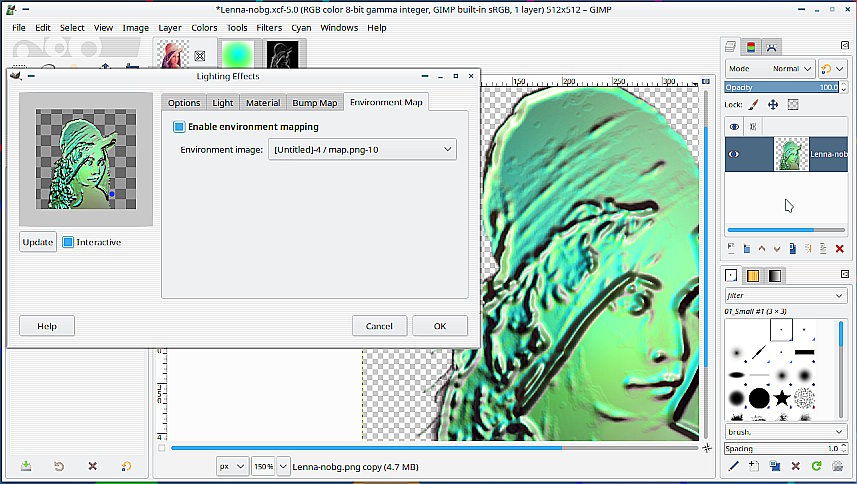Switch to the Light tab

222,103
